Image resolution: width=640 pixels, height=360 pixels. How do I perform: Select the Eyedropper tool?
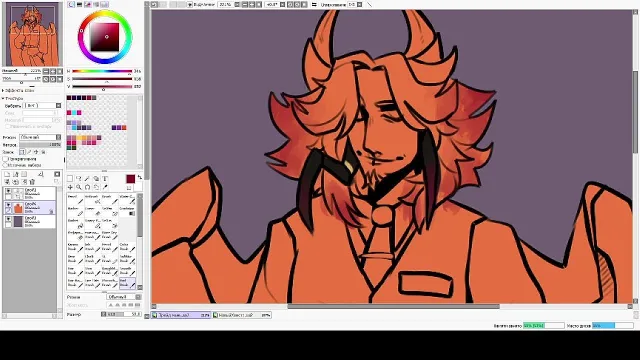[105, 187]
